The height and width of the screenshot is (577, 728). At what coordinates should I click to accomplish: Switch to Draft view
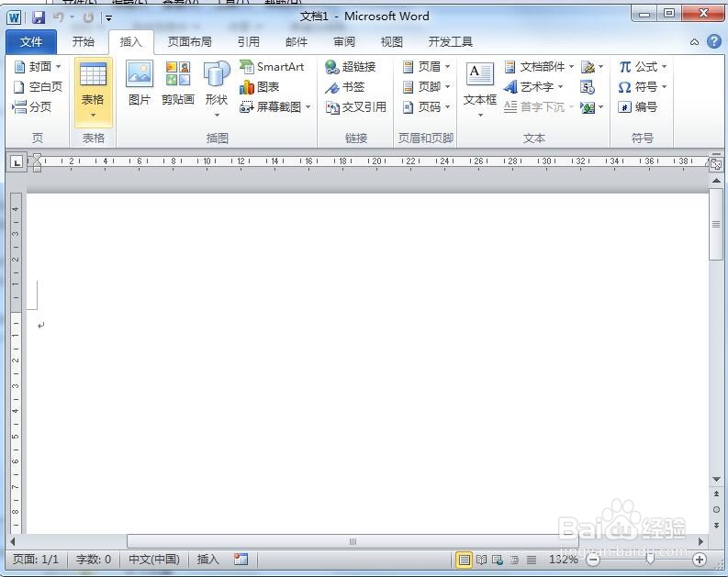[532, 560]
